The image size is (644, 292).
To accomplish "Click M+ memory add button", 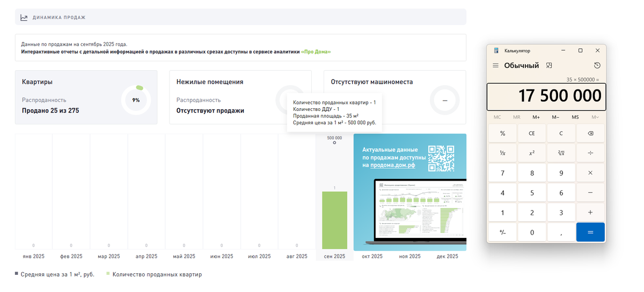I will (536, 117).
